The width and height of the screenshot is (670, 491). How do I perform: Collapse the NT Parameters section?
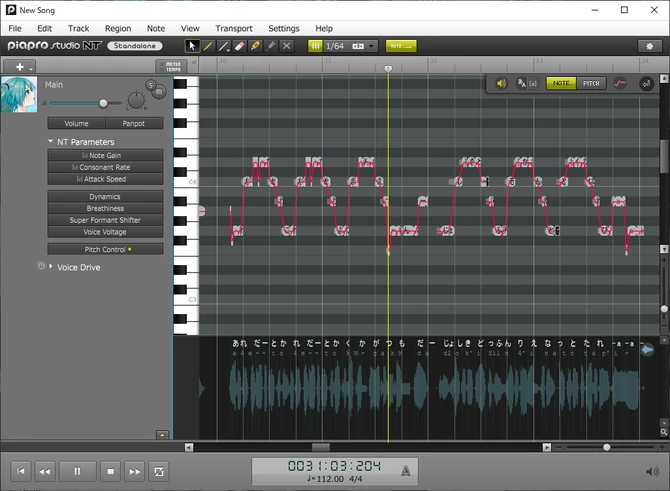tap(51, 142)
